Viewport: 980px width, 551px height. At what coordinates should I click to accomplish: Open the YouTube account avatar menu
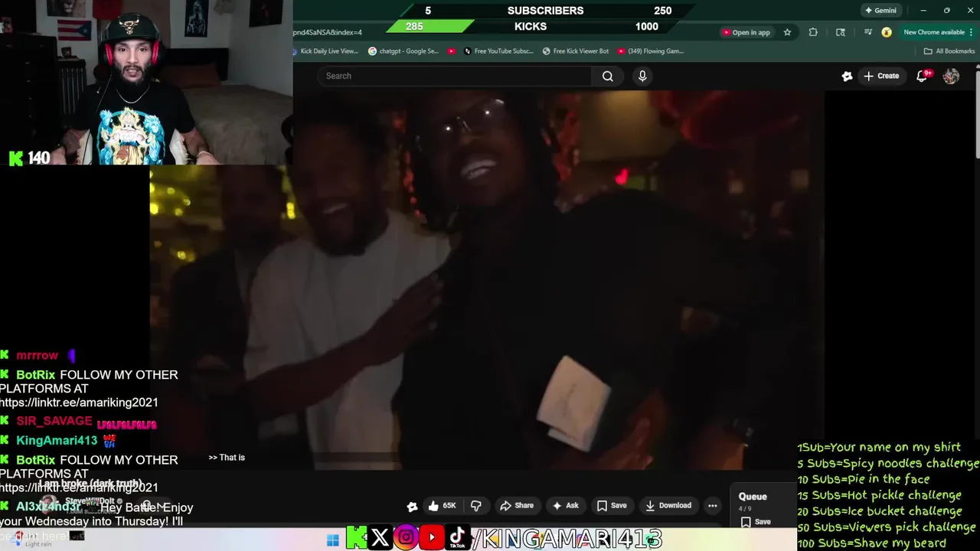tap(951, 76)
